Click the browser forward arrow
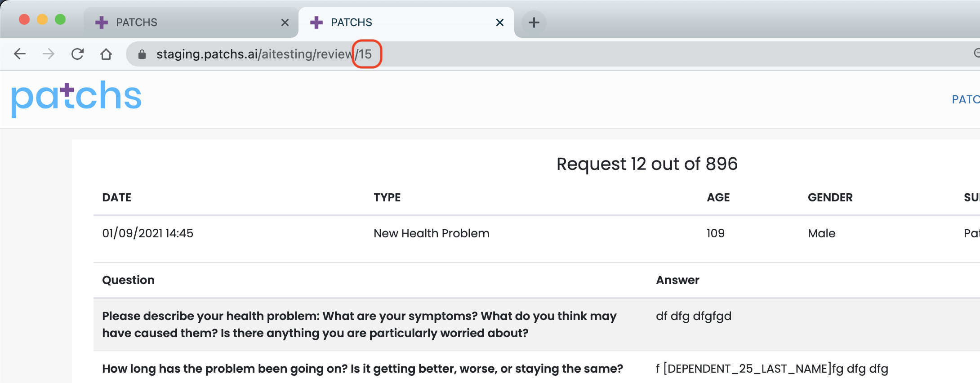980x383 pixels. pyautogui.click(x=49, y=54)
